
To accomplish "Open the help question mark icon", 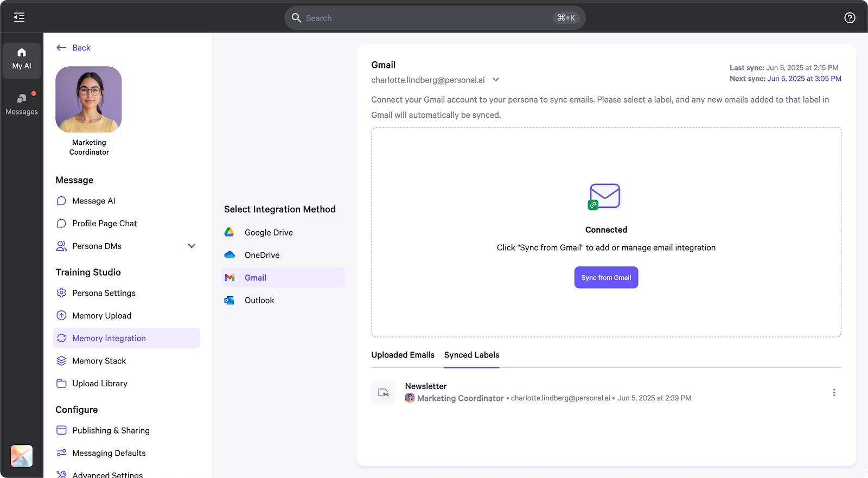I will point(850,18).
